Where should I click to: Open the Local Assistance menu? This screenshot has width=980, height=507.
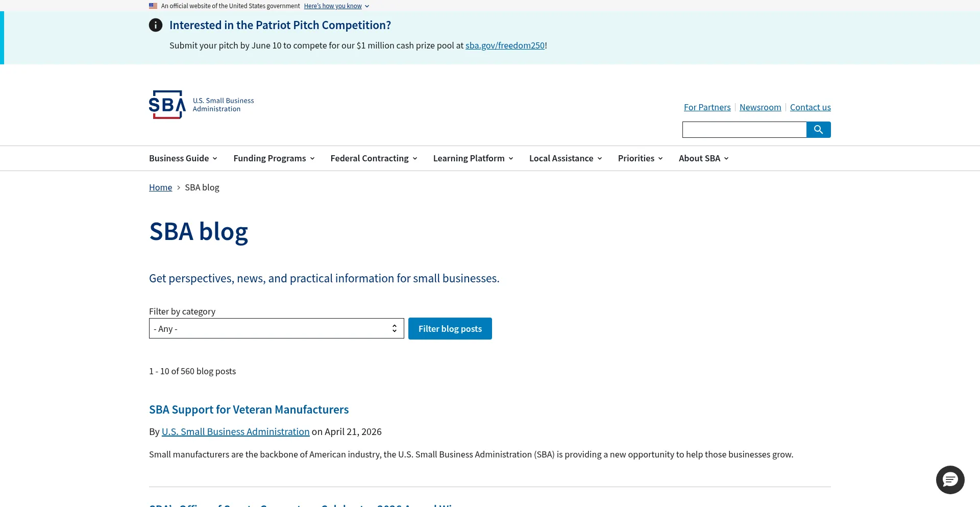(566, 158)
